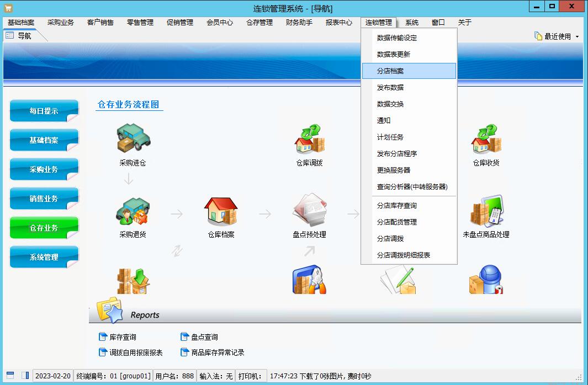Open the 财务助手 menu
The image size is (588, 385).
[299, 23]
